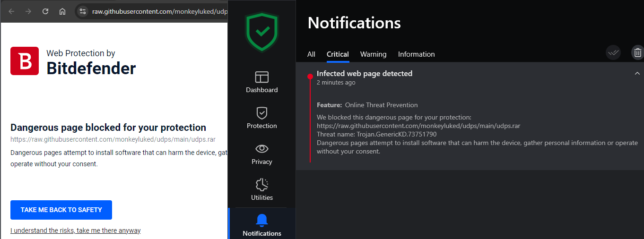Click Take Me Back To Safety button
Image resolution: width=644 pixels, height=239 pixels.
(61, 210)
